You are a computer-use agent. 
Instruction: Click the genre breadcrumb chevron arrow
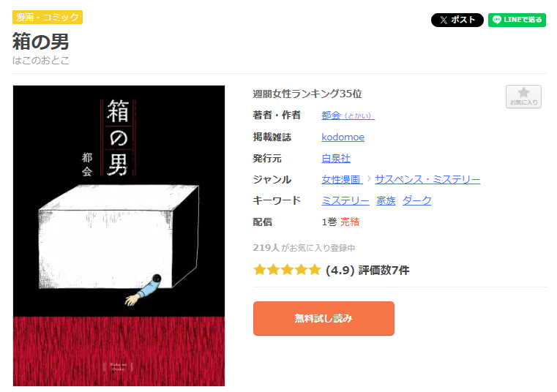pyautogui.click(x=369, y=178)
